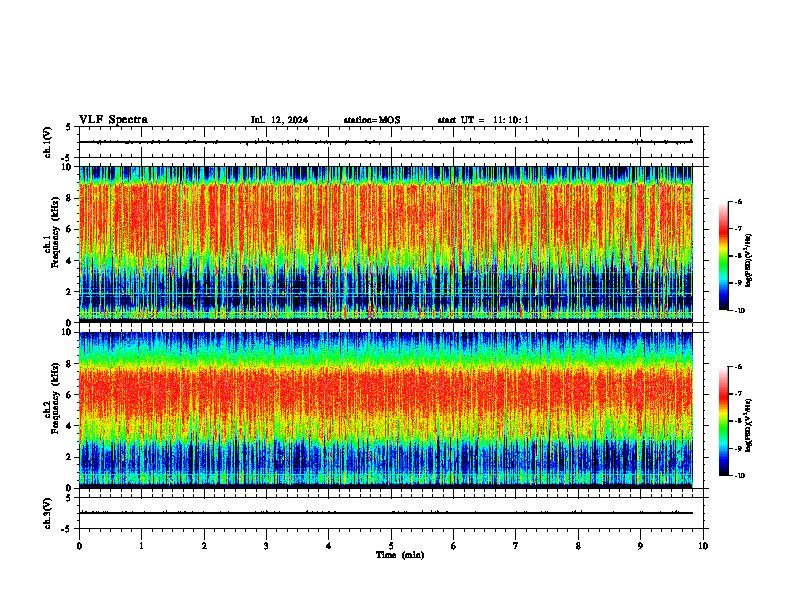The width and height of the screenshot is (792, 612).
Task: Click the ch.2 colorbar log(PSD) units label
Action: tap(749, 425)
